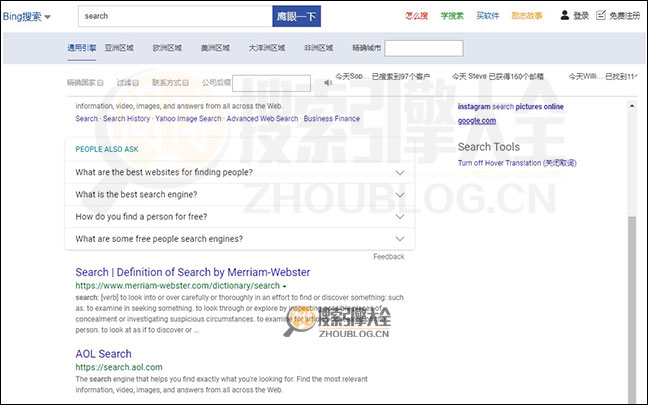Click the PEOPLE ALSO ASK heading
This screenshot has width=648, height=405.
107,149
